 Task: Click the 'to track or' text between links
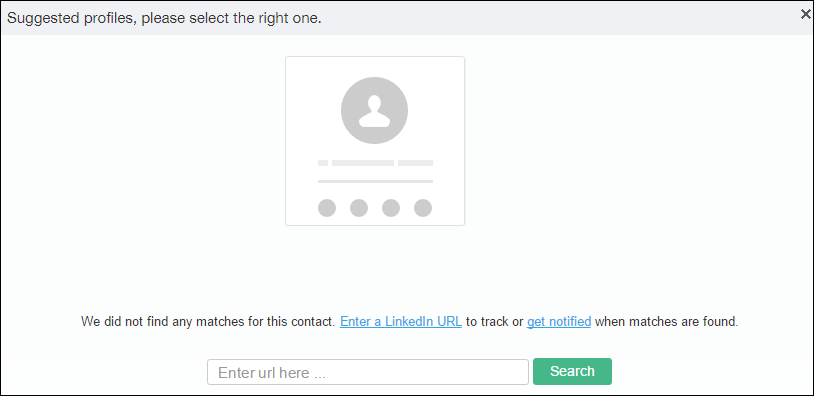[495, 321]
